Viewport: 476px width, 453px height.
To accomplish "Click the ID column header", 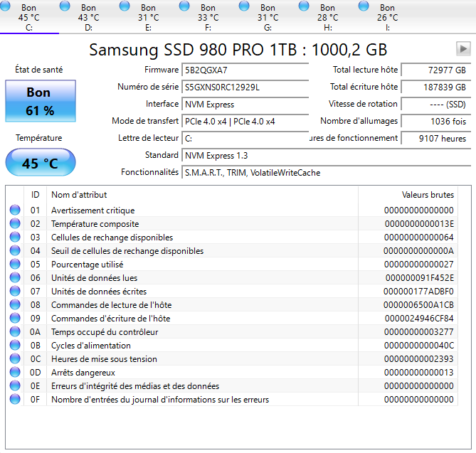I will point(35,194).
